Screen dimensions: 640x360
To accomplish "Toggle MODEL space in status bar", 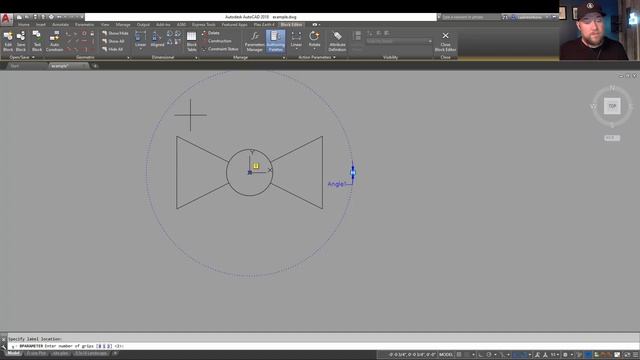I will tap(446, 355).
